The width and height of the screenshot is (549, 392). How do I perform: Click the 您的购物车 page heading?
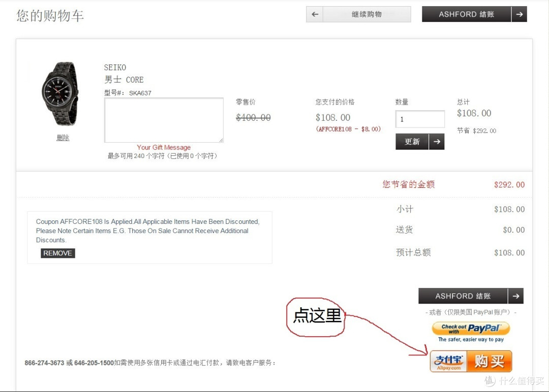point(50,16)
